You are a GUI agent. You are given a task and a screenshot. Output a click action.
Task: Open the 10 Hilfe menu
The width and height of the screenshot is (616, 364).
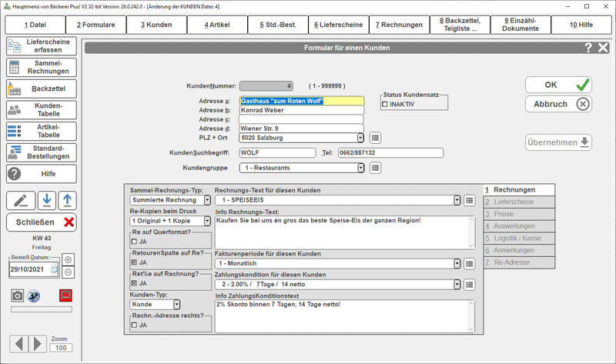pyautogui.click(x=581, y=25)
